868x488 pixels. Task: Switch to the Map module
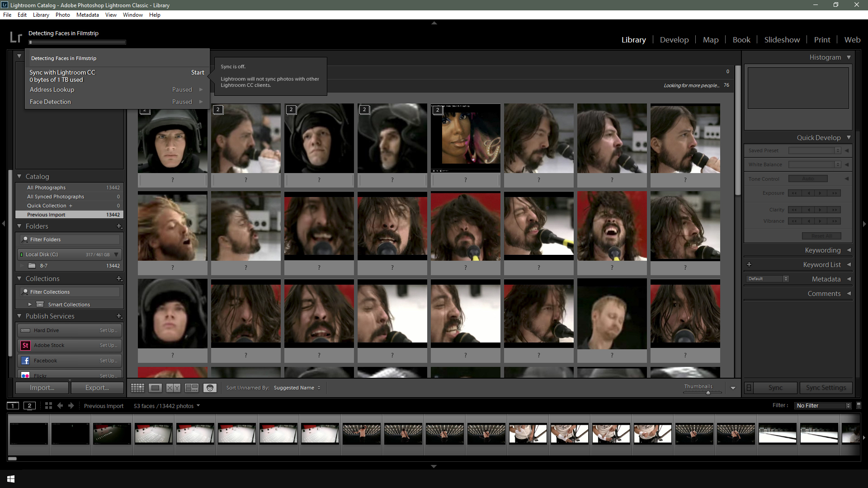tap(711, 40)
